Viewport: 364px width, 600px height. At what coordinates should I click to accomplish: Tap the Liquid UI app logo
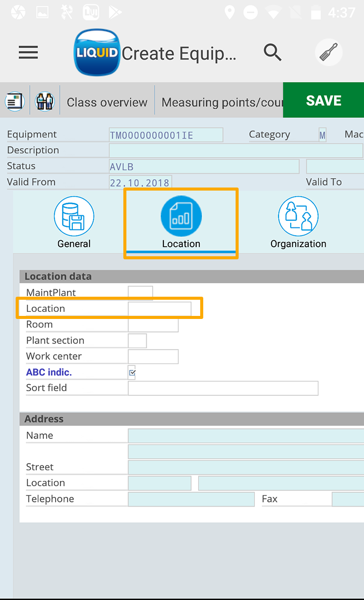tap(96, 53)
